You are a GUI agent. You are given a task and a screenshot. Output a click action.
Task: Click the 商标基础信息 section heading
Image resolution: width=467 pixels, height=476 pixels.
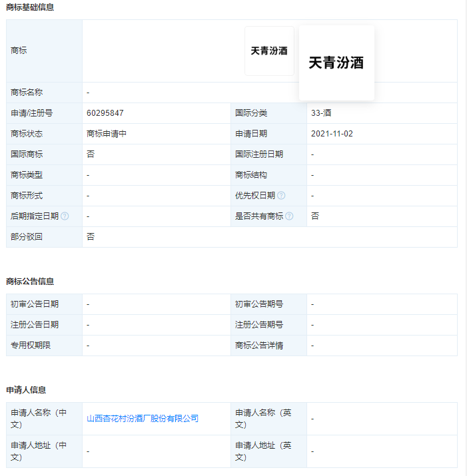[x=30, y=7]
